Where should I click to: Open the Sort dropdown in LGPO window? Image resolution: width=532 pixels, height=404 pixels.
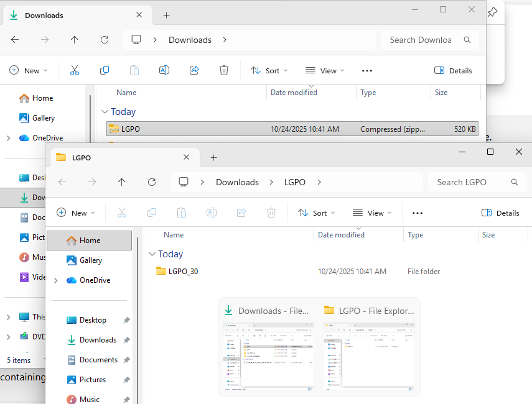click(x=317, y=213)
